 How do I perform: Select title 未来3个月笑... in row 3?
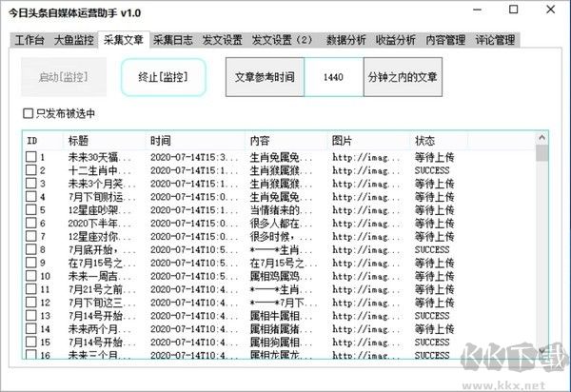pyautogui.click(x=102, y=184)
